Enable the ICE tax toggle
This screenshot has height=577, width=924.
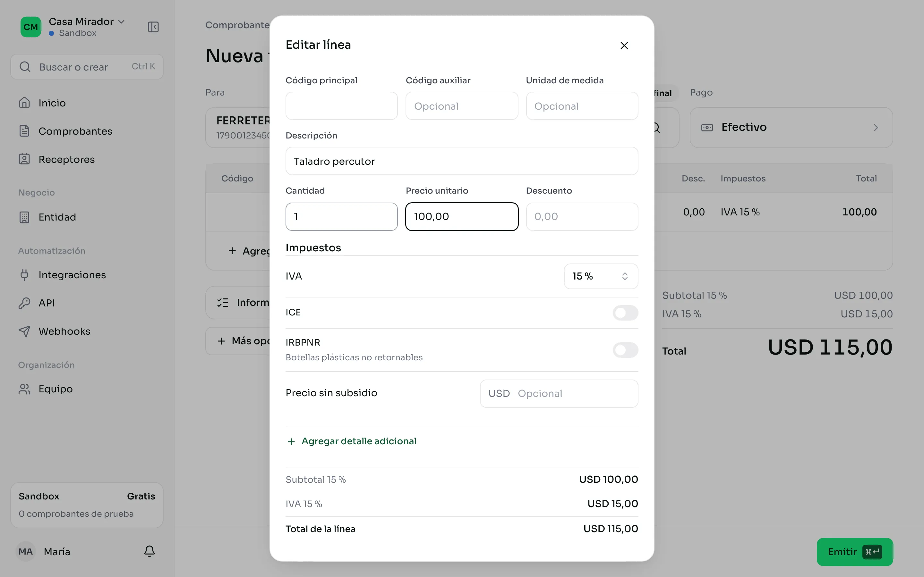point(625,313)
